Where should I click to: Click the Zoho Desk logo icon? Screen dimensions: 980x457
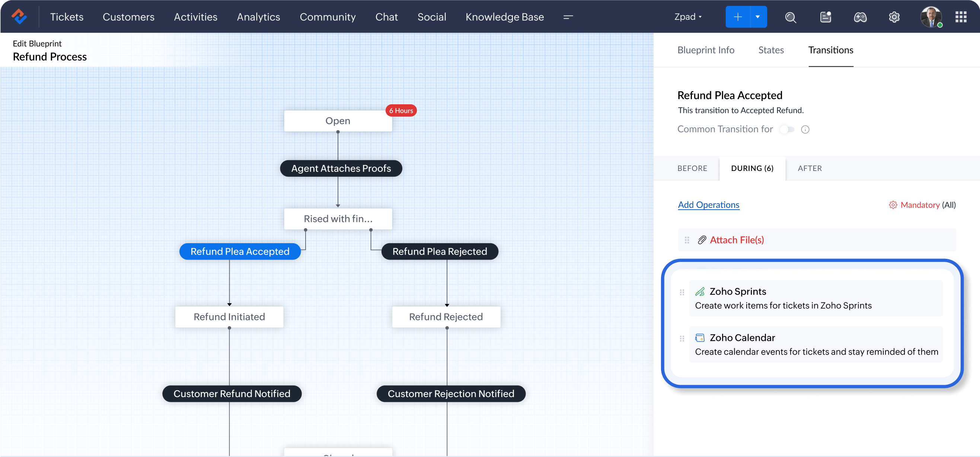click(19, 17)
